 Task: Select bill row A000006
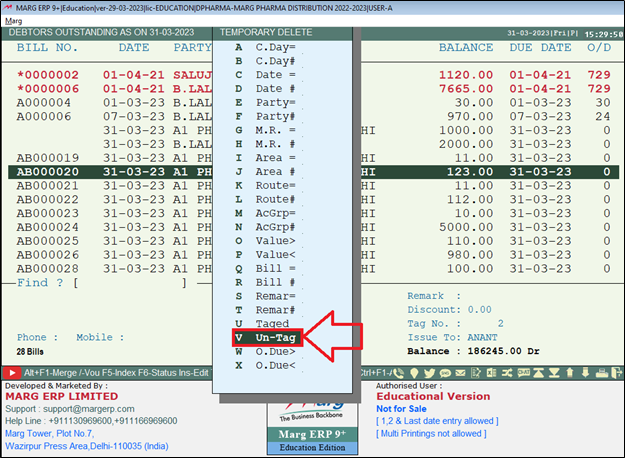point(313,116)
